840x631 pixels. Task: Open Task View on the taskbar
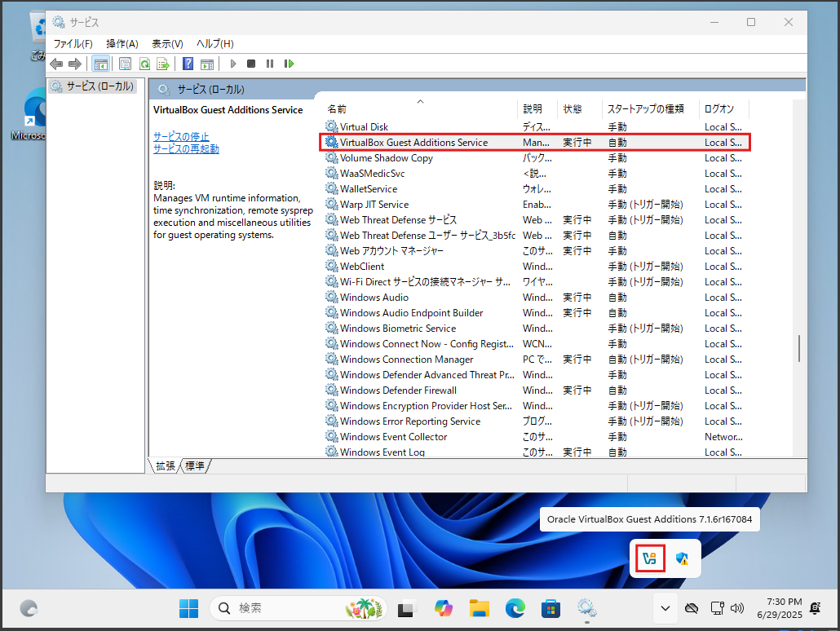pos(408,608)
